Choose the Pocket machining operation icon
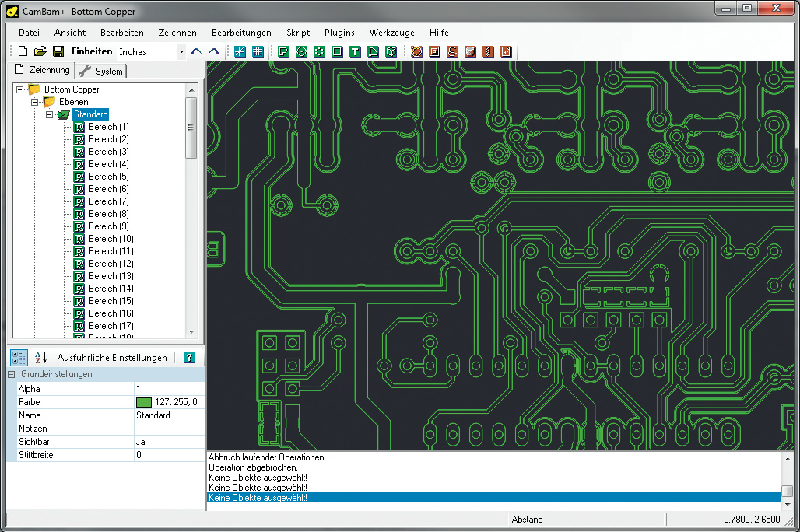The image size is (800, 532). click(x=434, y=51)
